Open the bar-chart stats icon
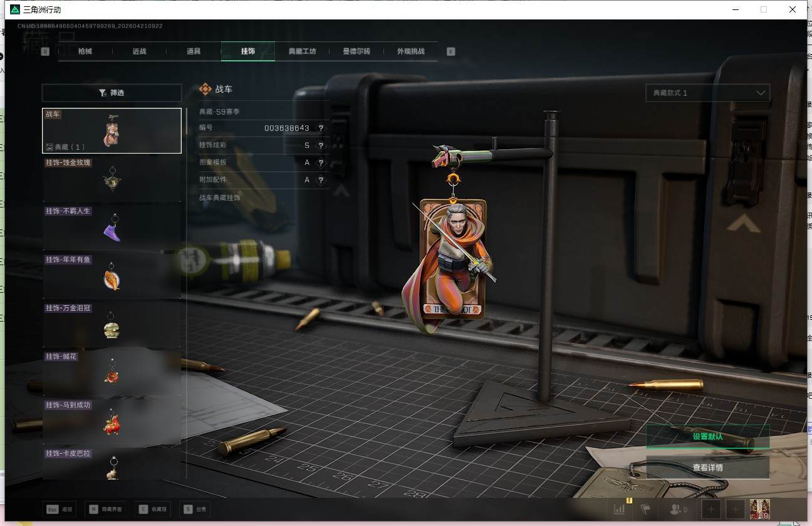 tap(620, 509)
